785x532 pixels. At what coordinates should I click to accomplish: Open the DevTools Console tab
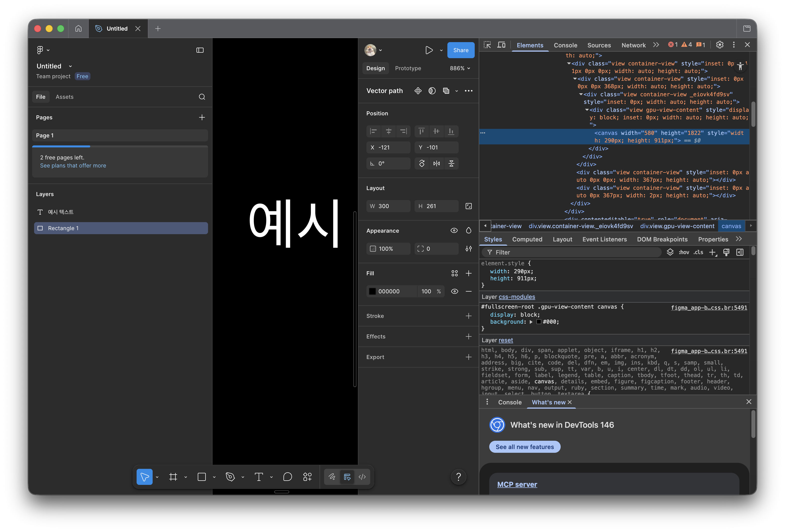click(x=565, y=45)
